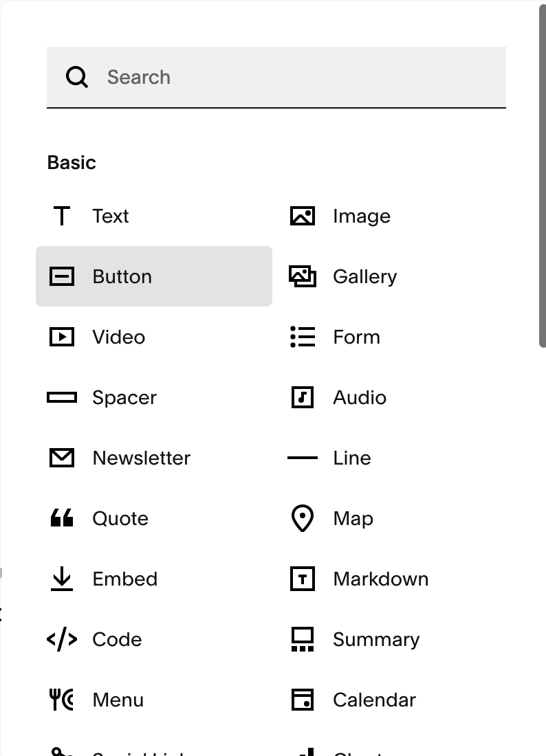Select the Text block icon

point(62,216)
